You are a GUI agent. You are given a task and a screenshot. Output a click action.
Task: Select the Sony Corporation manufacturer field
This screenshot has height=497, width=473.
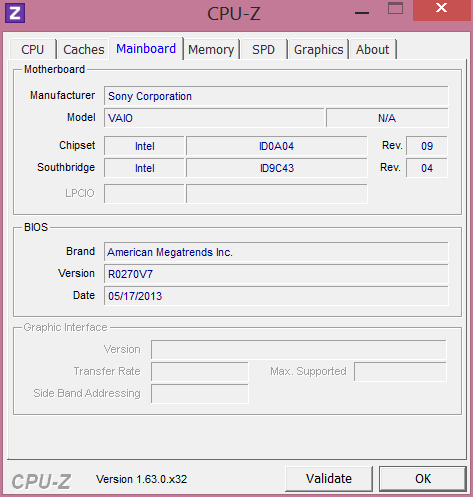[x=276, y=96]
